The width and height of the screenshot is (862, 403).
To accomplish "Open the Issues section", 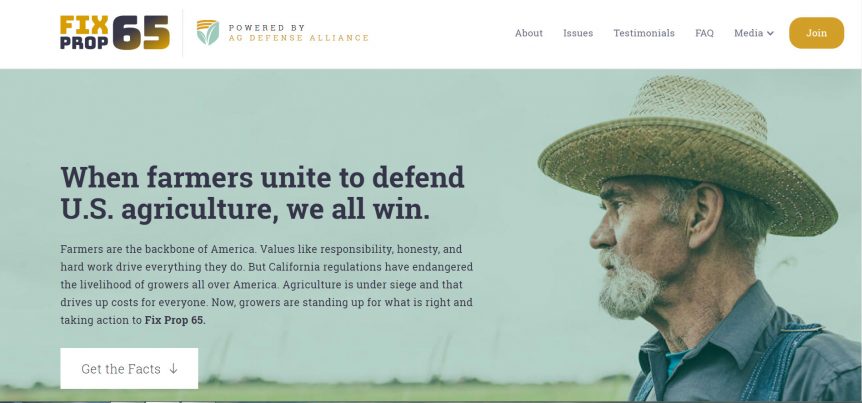I will [x=578, y=33].
